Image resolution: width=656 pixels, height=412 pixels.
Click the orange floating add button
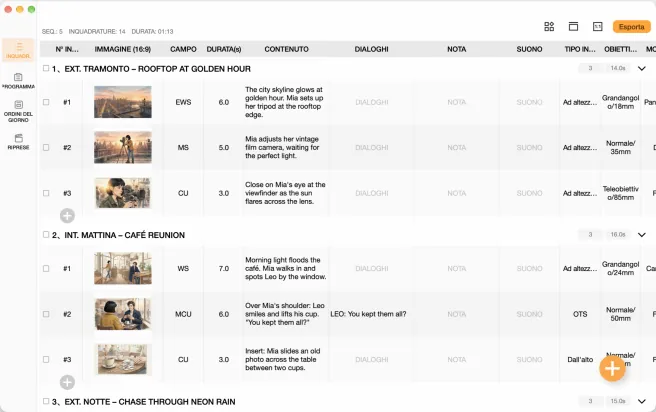coord(612,368)
